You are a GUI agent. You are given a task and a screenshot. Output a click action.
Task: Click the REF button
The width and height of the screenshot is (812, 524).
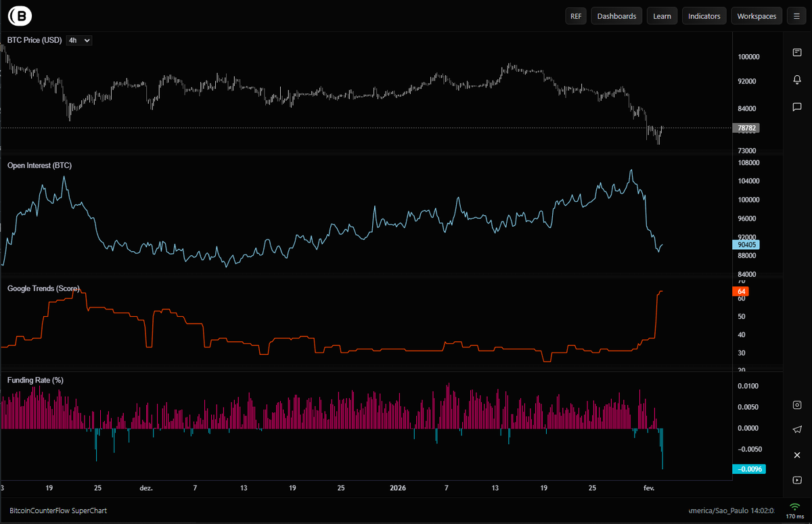tap(576, 16)
